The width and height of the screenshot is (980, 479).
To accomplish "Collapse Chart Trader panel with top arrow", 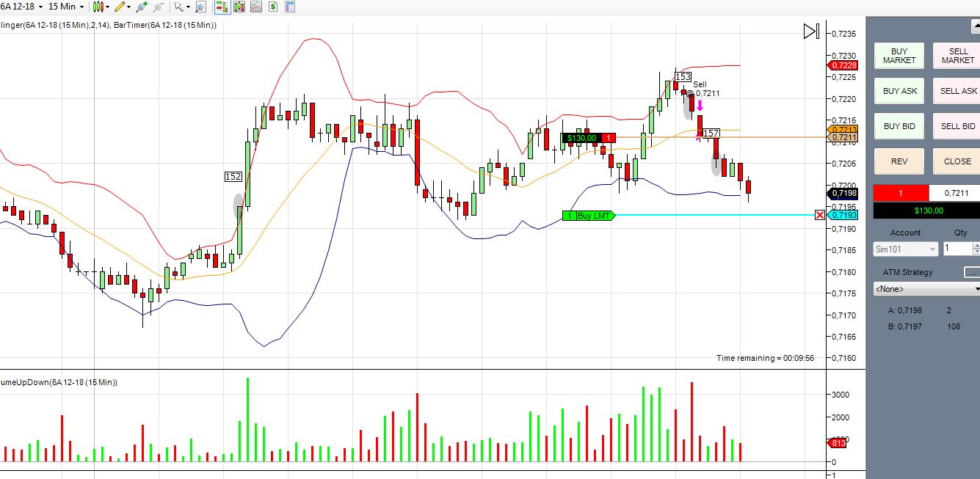I will [975, 28].
